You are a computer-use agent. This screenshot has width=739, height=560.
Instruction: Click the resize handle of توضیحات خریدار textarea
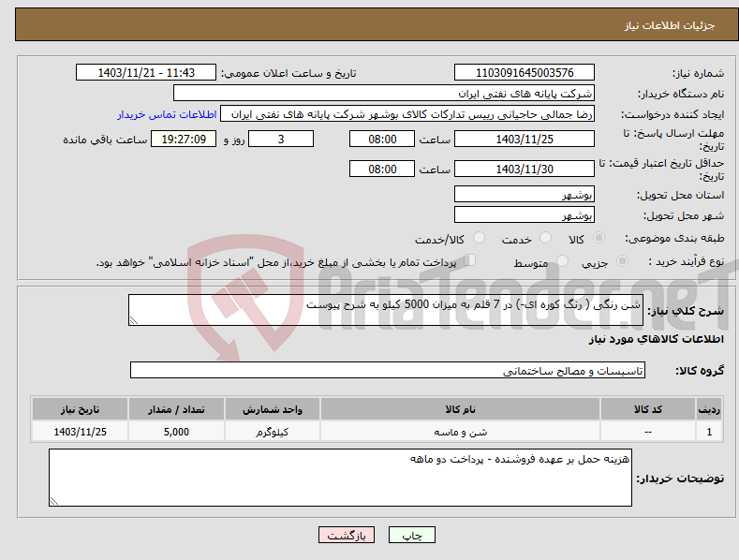(x=54, y=501)
